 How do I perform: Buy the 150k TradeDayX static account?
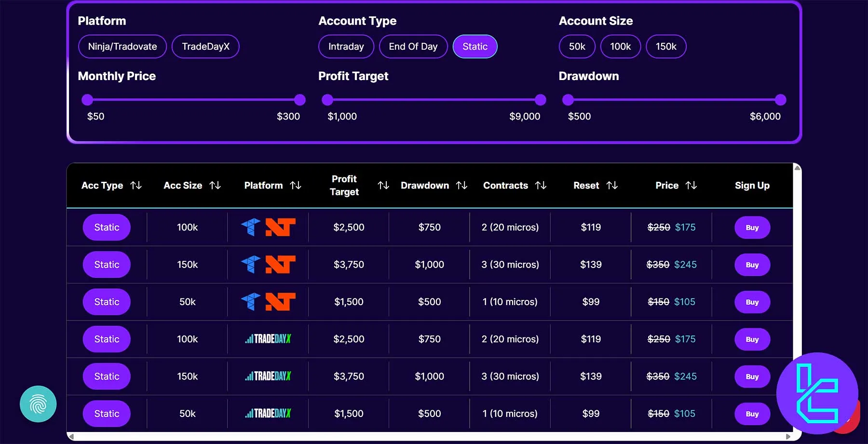tap(752, 377)
